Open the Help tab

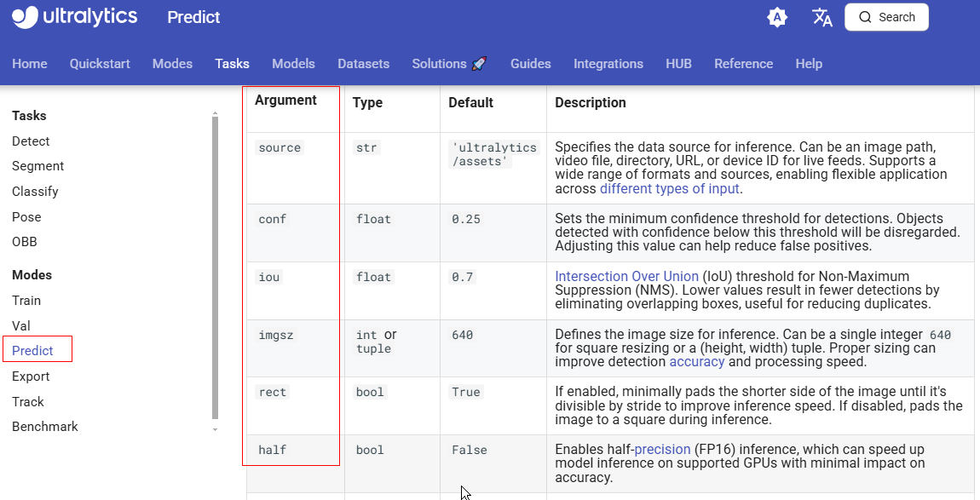click(809, 64)
